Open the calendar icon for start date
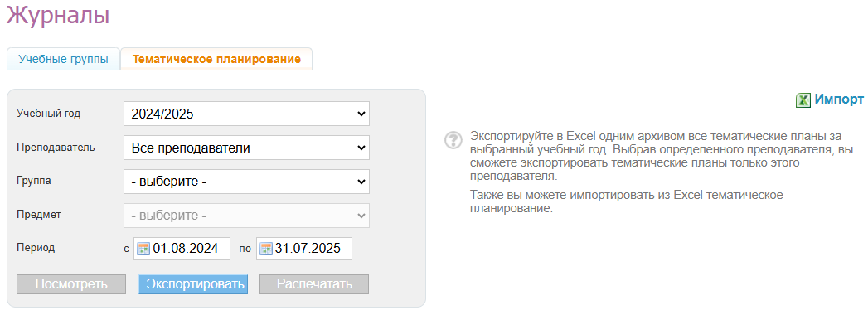 coord(144,249)
